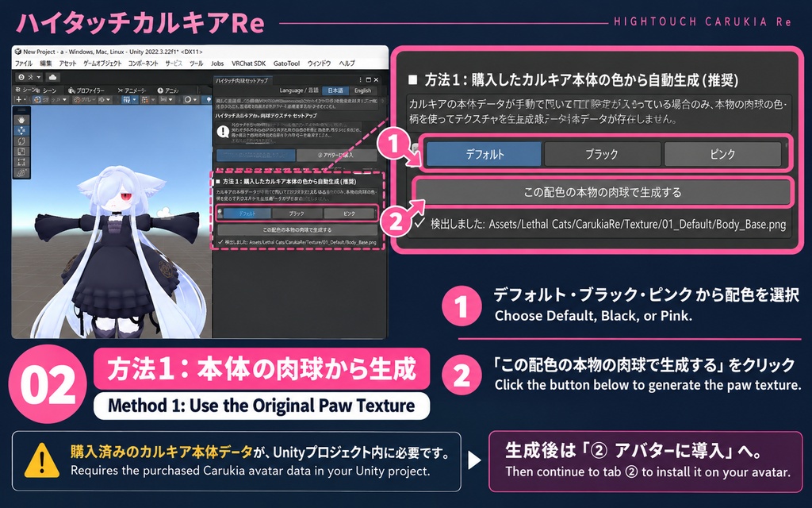This screenshot has height=508, width=812.
Task: Open the circle icon's dropdown arrow
Action: 195,99
